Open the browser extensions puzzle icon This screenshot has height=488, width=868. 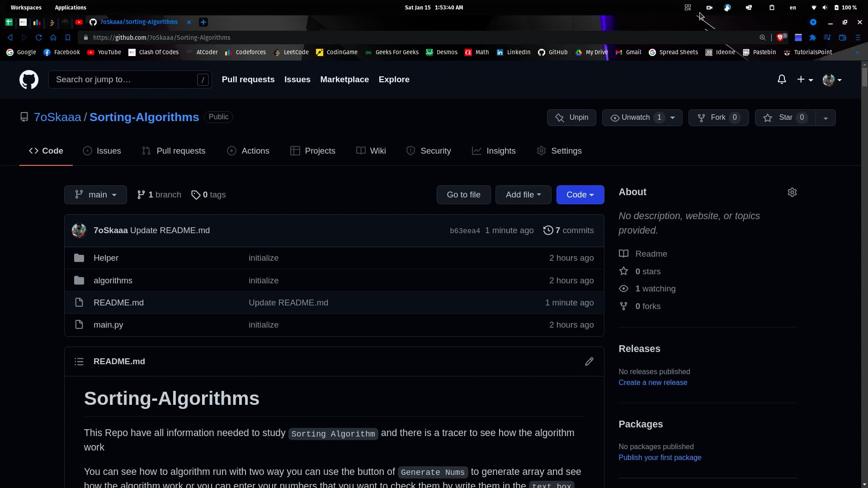pos(813,37)
